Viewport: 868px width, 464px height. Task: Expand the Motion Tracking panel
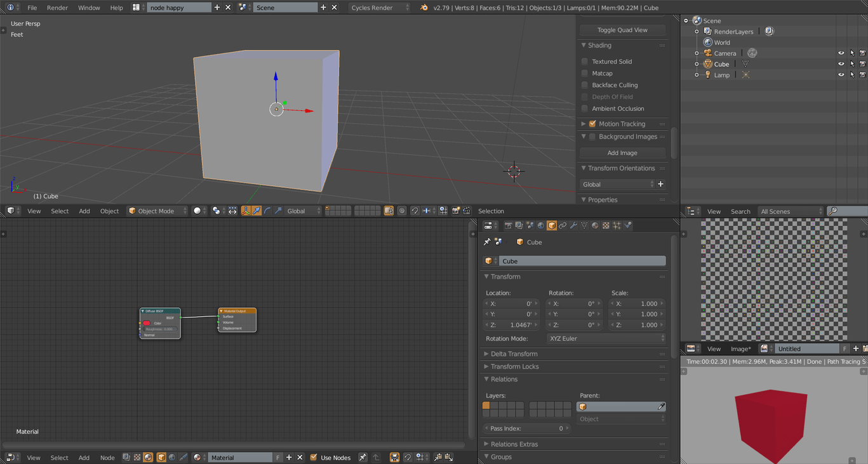585,124
